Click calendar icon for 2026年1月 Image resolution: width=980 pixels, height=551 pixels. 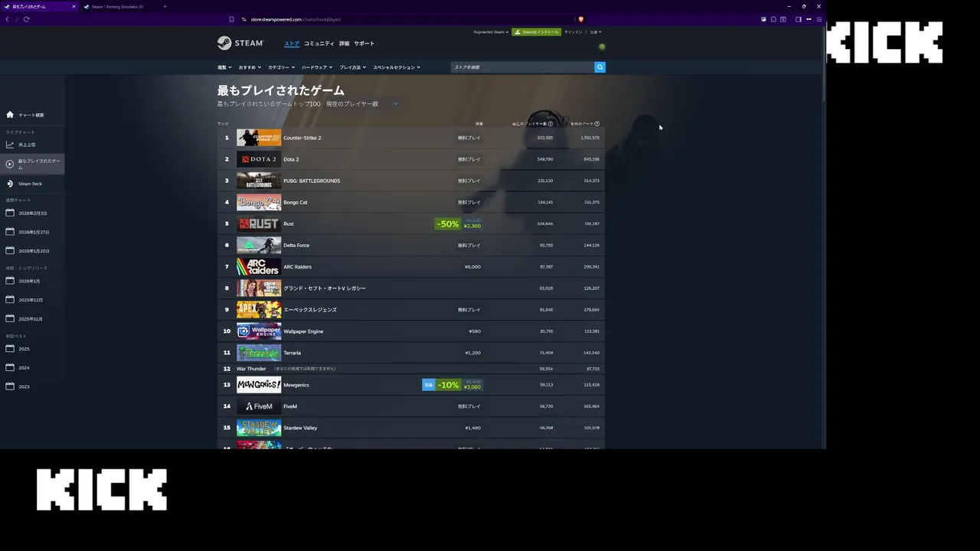[10, 281]
